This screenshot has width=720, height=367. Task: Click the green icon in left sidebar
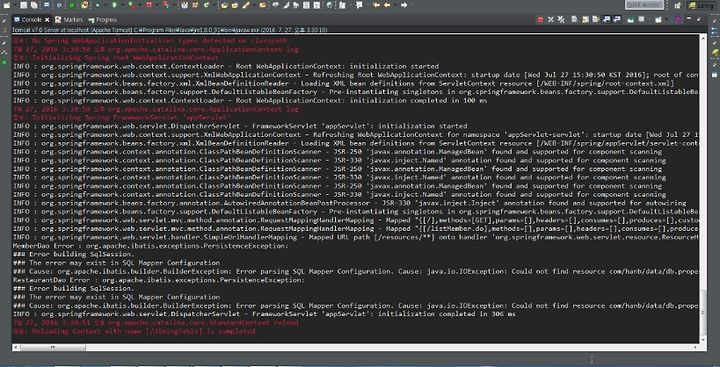click(x=4, y=62)
